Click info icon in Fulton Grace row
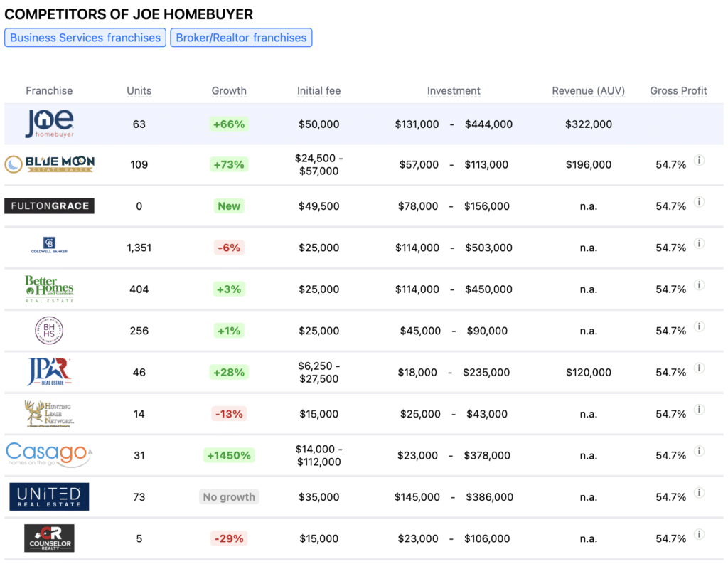 [x=700, y=201]
